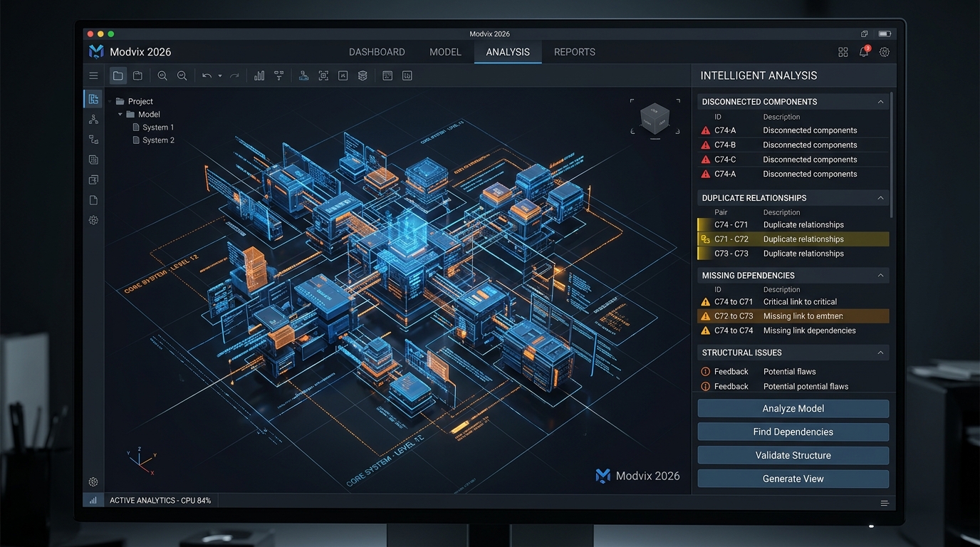Open the stacked documents sidebar icon

pyautogui.click(x=93, y=160)
